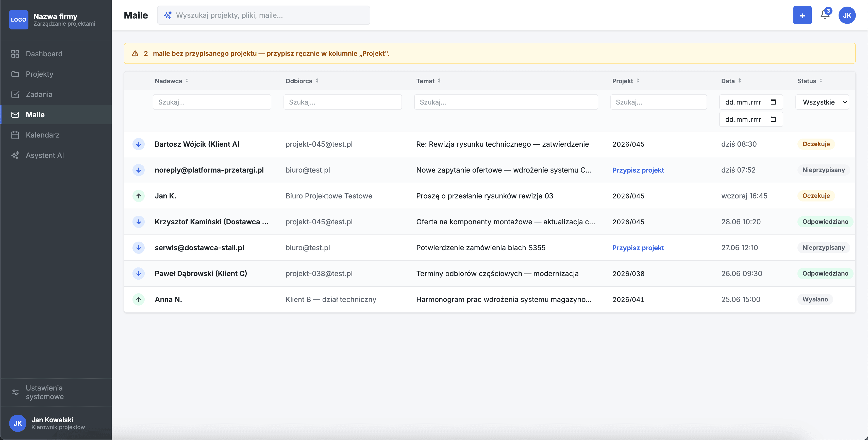Click the AI sparkle search icon

pyautogui.click(x=168, y=15)
